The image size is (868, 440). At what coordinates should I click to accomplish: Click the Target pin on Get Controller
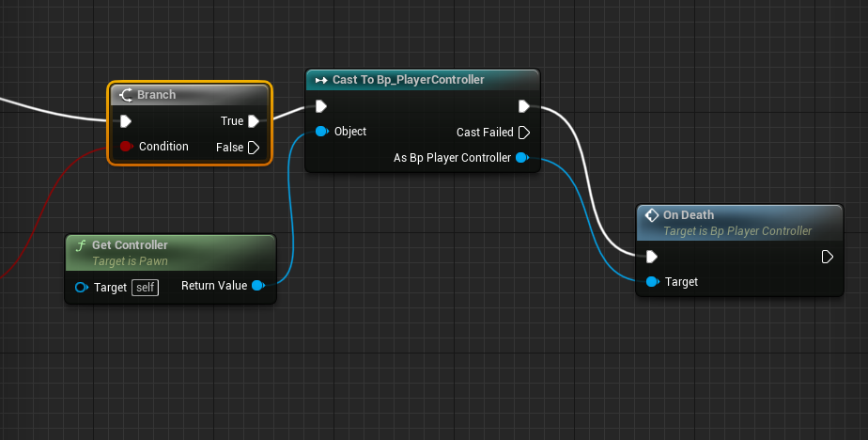point(82,287)
